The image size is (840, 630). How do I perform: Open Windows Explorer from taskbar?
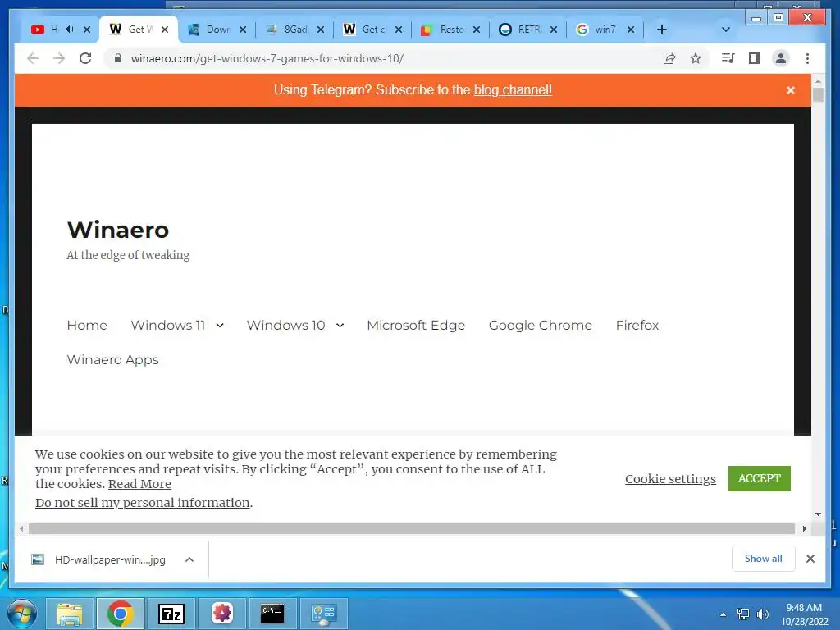(70, 614)
